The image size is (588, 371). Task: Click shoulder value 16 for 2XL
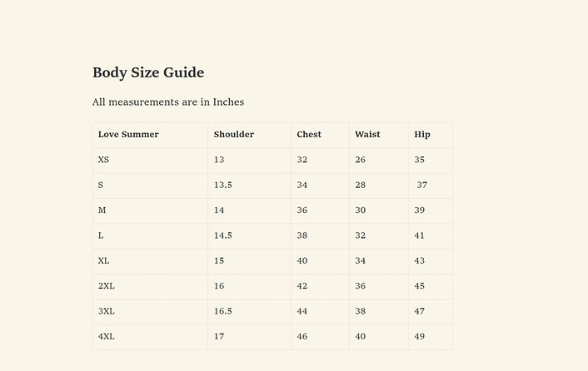tap(219, 286)
